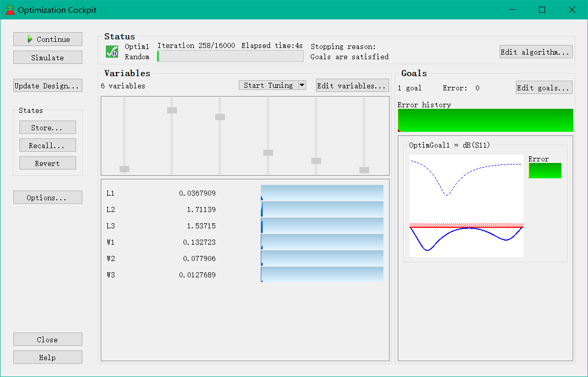Open Edit goals dialog
The height and width of the screenshot is (377, 588).
[544, 88]
